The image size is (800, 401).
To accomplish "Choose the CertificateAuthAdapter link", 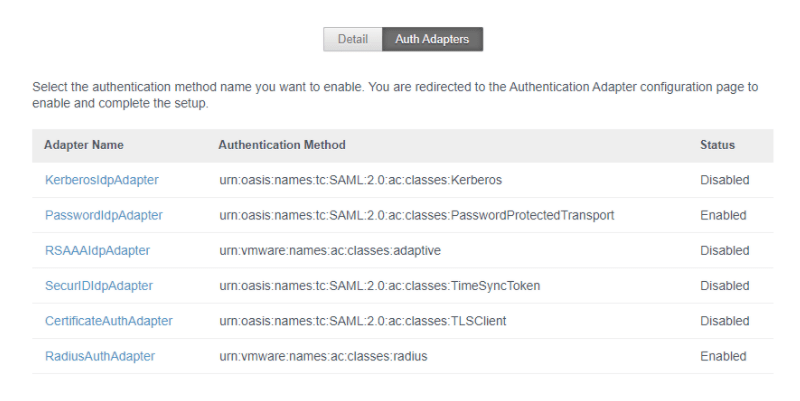I will pos(108,321).
